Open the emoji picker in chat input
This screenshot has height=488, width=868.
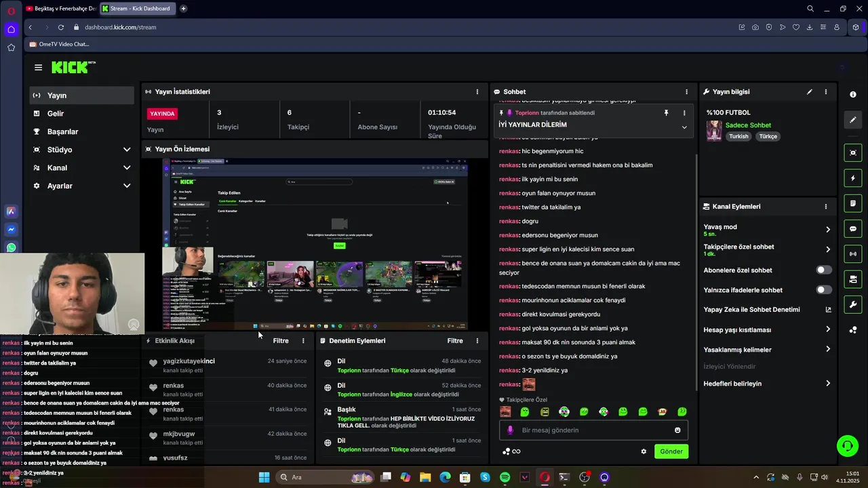(x=677, y=430)
